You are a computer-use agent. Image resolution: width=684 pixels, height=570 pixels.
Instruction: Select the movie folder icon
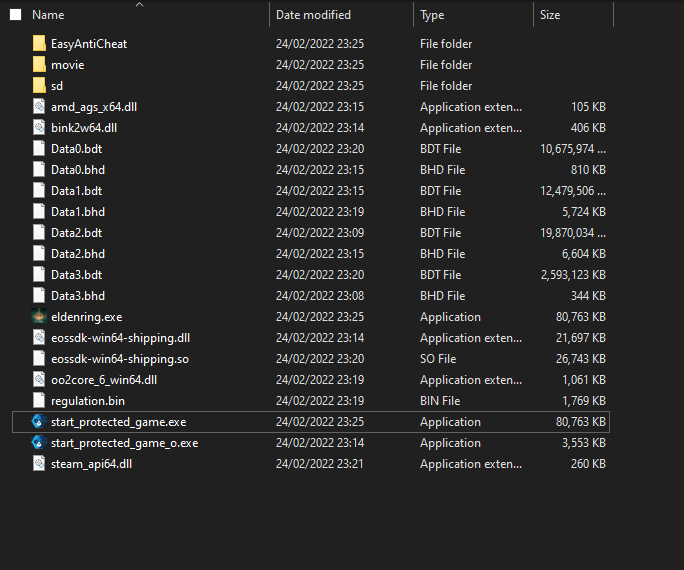pyautogui.click(x=39, y=65)
